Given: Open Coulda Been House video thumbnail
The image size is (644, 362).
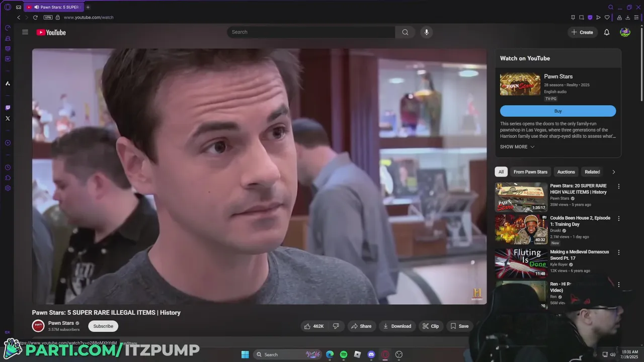Looking at the screenshot, I should point(521,229).
